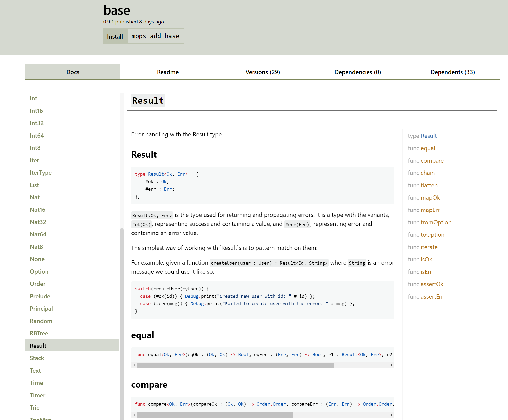The image size is (508, 420).
Task: Click the Install button
Action: 115,36
